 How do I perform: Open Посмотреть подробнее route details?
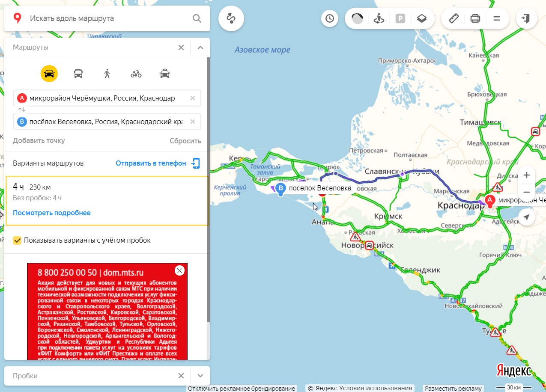pos(52,213)
